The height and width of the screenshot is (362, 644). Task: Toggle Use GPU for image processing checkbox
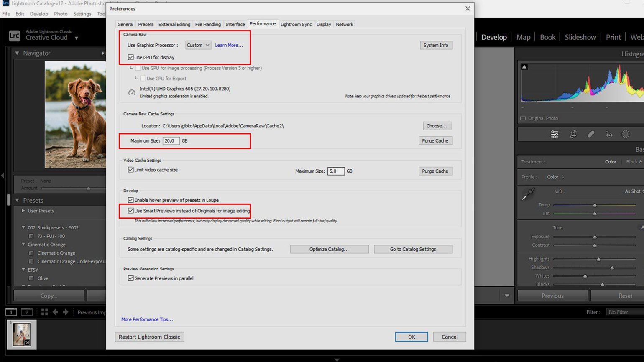click(138, 68)
